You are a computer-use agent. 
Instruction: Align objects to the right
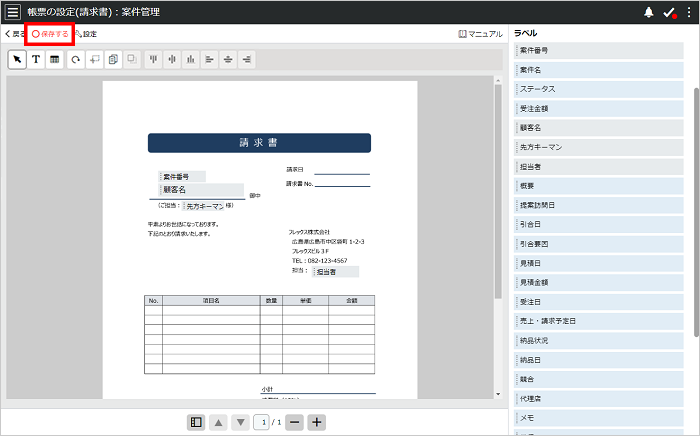tap(247, 59)
